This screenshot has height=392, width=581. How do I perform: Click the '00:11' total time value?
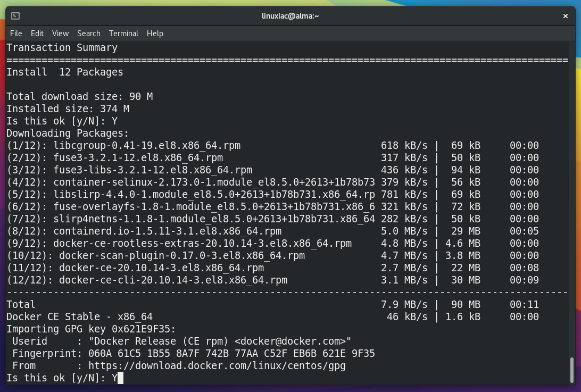point(524,305)
